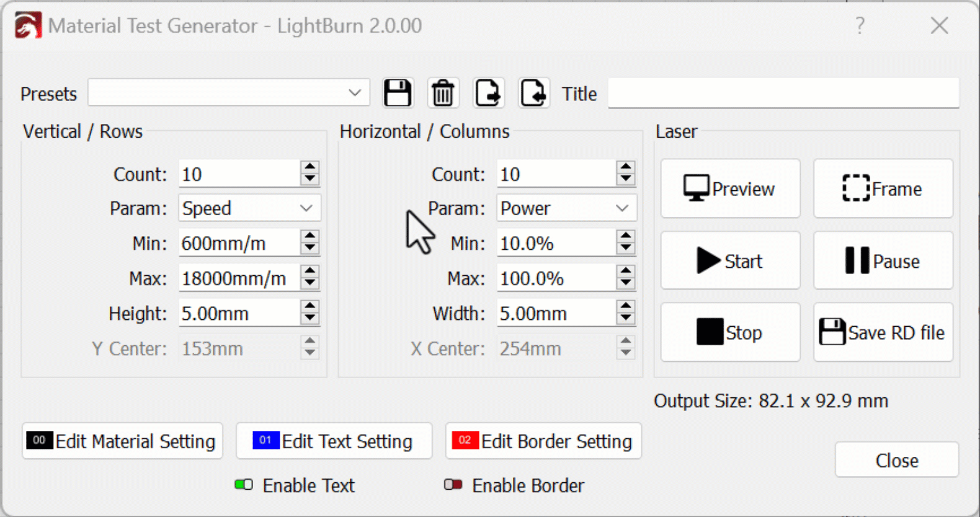Open the Presets dropdown
The width and height of the screenshot is (980, 517).
pyautogui.click(x=229, y=93)
